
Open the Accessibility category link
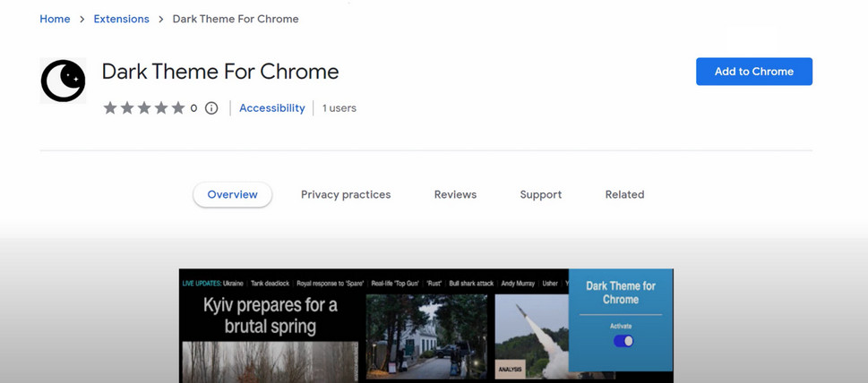click(271, 108)
